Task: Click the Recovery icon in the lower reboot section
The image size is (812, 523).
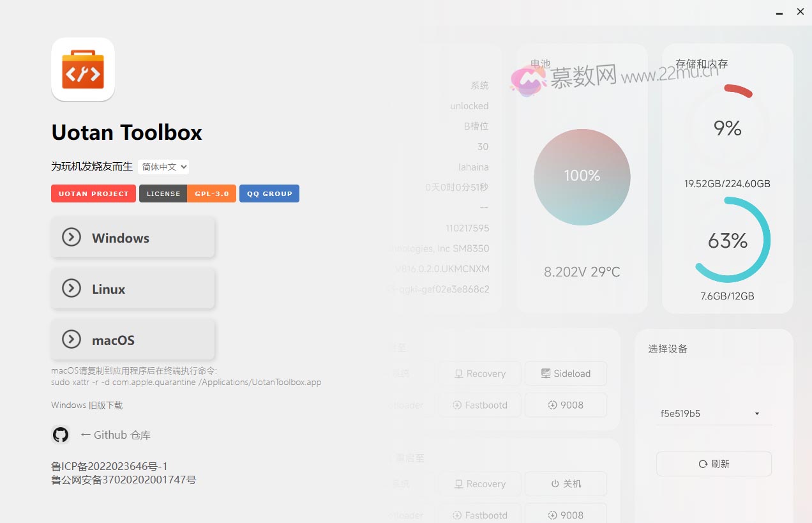Action: (x=458, y=483)
